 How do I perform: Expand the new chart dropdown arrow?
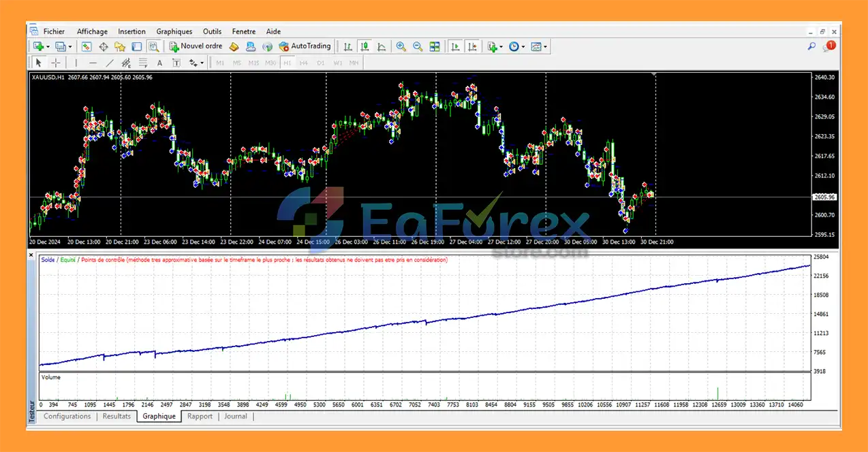point(48,47)
